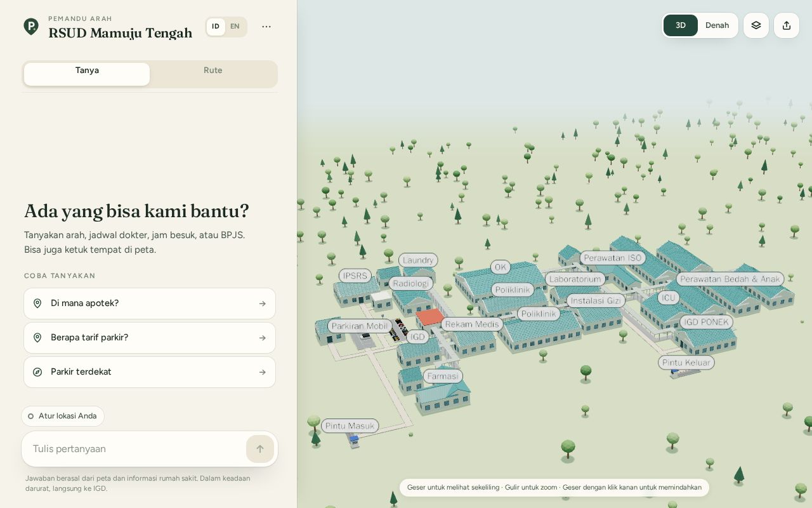The height and width of the screenshot is (508, 812).
Task: Select the upper Poliklinik map label
Action: point(513,290)
